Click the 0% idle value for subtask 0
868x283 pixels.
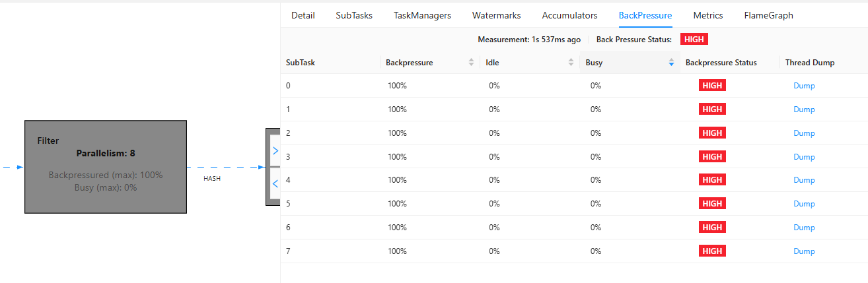494,86
